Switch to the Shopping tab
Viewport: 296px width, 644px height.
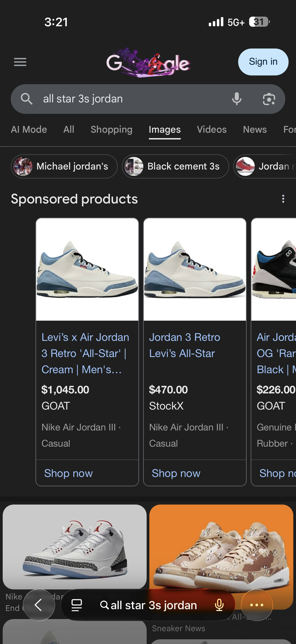[111, 129]
